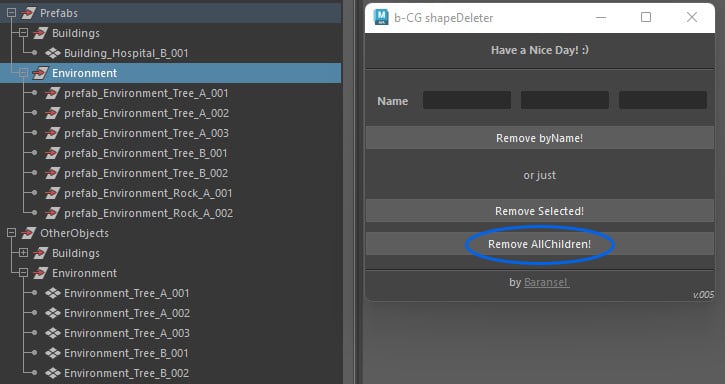
Task: Click the icon of prefab_Environment_Rock_A_002
Action: 52,213
